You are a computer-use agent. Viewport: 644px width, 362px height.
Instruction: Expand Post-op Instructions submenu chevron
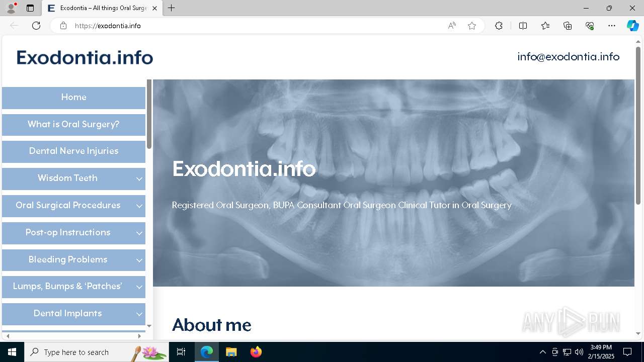point(139,233)
